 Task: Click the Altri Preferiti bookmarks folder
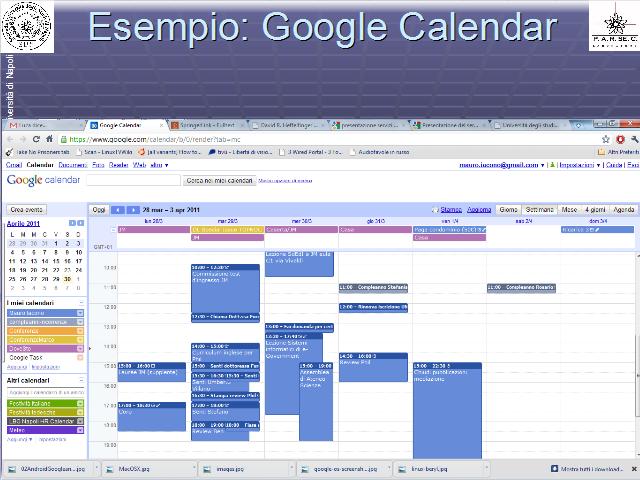click(618, 152)
